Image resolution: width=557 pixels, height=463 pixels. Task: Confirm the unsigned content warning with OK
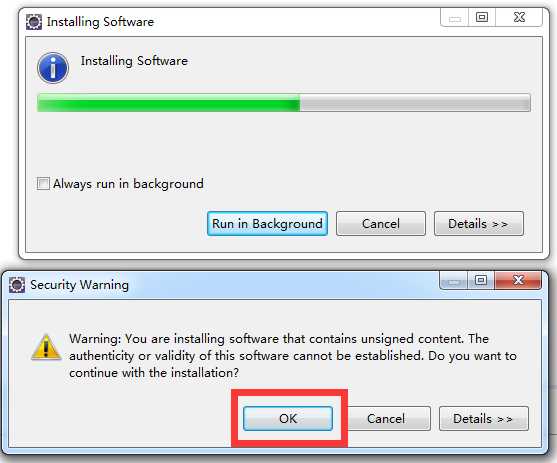pos(288,419)
